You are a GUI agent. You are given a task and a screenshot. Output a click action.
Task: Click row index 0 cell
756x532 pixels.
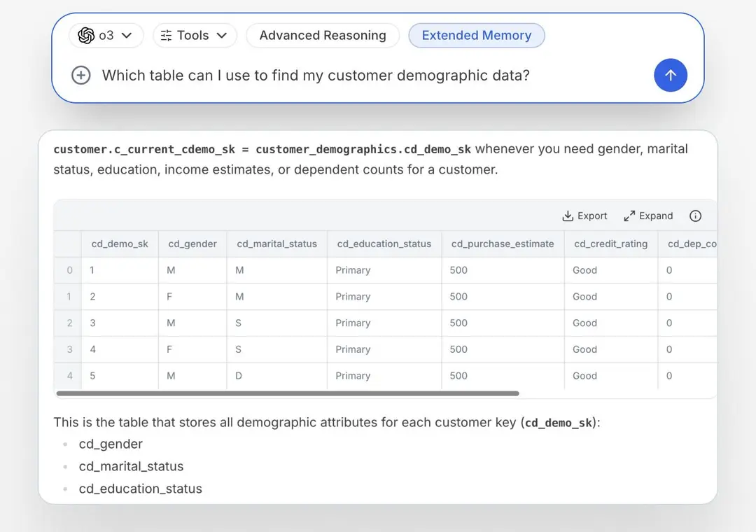(67, 270)
